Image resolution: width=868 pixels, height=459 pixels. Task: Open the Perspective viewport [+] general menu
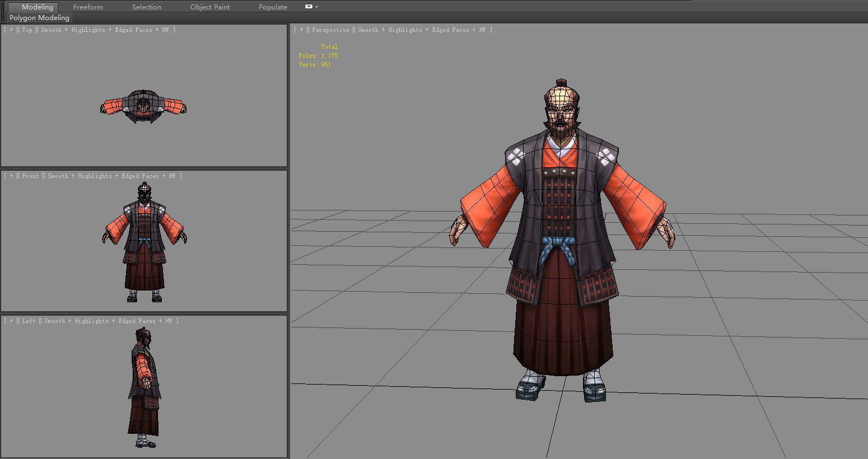coord(301,30)
